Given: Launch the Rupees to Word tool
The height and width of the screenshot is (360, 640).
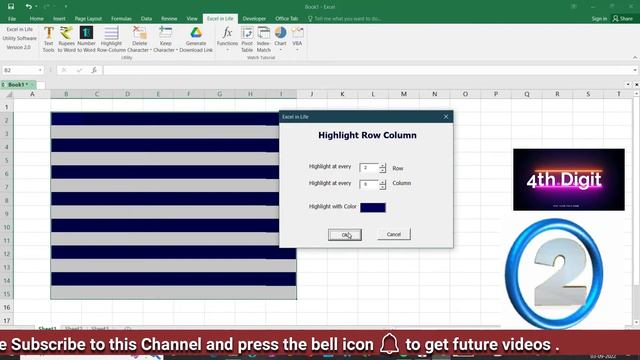Looking at the screenshot, I should [x=66, y=39].
